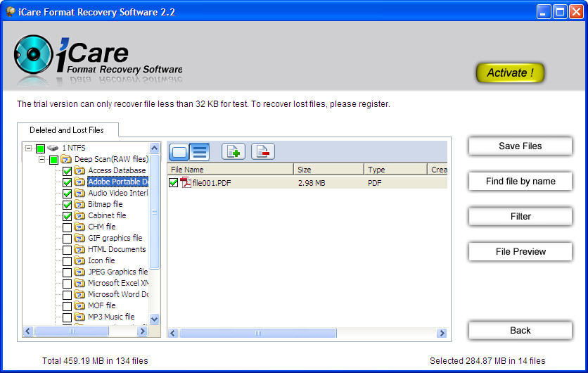Screen dimensions: 588x373
Task: Collapse the Deep Scan(RAW files) node
Action: pyautogui.click(x=41, y=159)
